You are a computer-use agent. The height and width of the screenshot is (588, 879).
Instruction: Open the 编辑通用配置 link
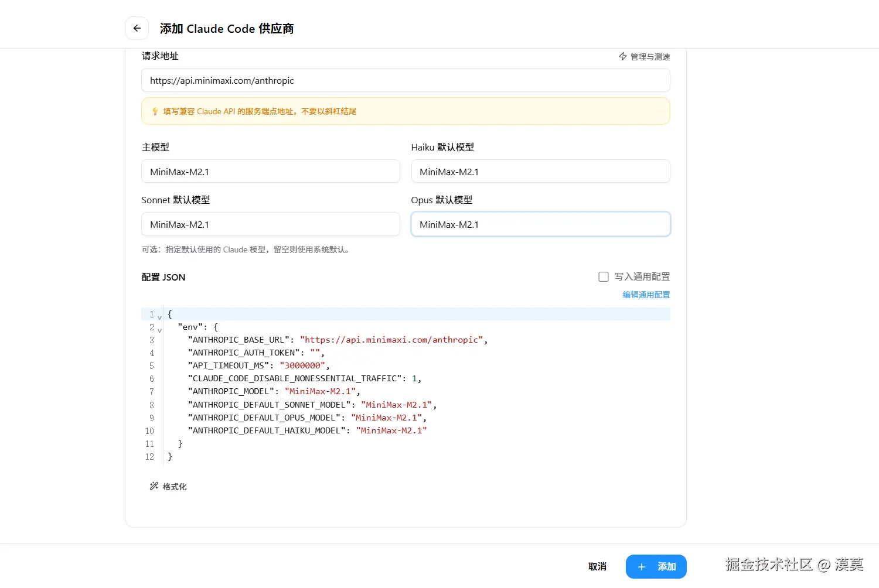click(646, 295)
